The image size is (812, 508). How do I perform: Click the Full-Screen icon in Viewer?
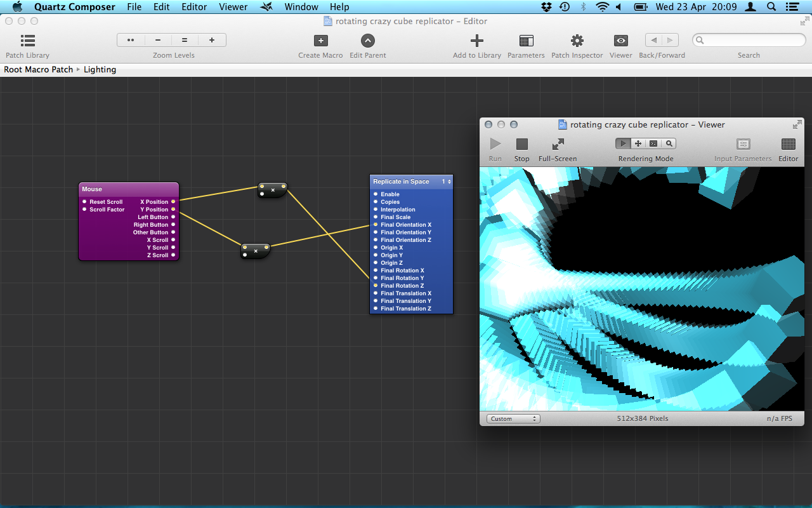tap(558, 144)
